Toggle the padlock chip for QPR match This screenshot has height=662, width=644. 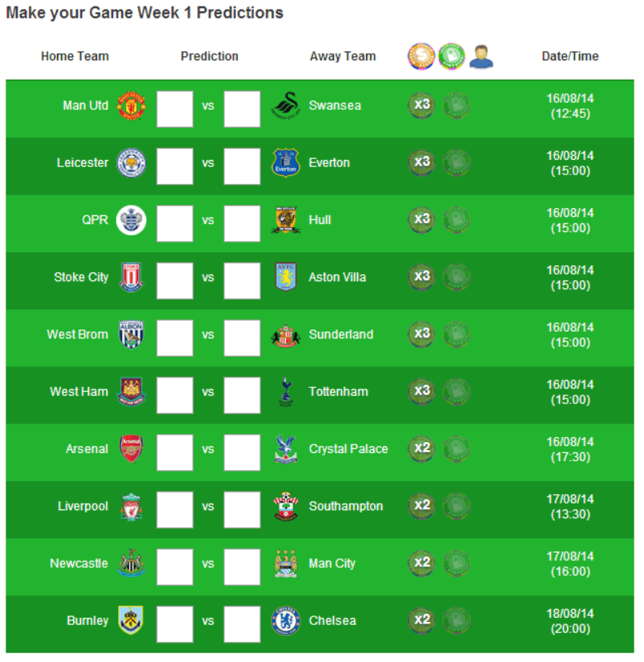pos(456,220)
